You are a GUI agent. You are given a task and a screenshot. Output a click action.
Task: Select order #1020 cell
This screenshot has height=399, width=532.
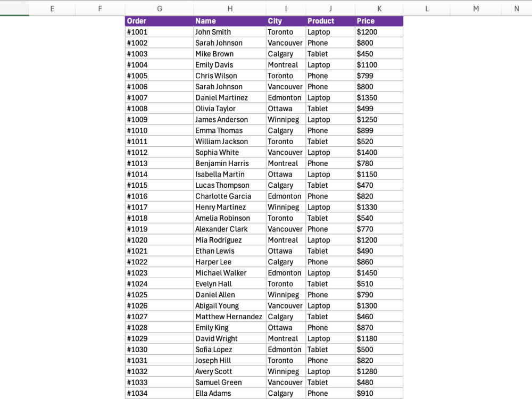pyautogui.click(x=160, y=240)
